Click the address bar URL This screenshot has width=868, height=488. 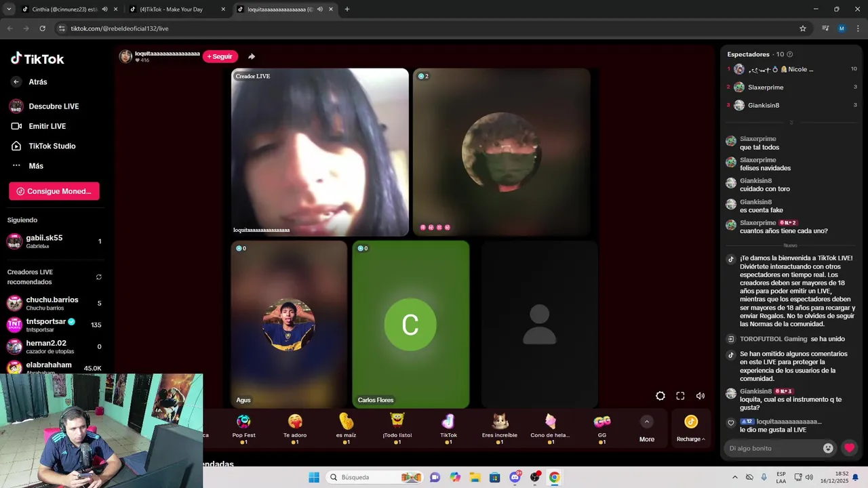pyautogui.click(x=119, y=28)
